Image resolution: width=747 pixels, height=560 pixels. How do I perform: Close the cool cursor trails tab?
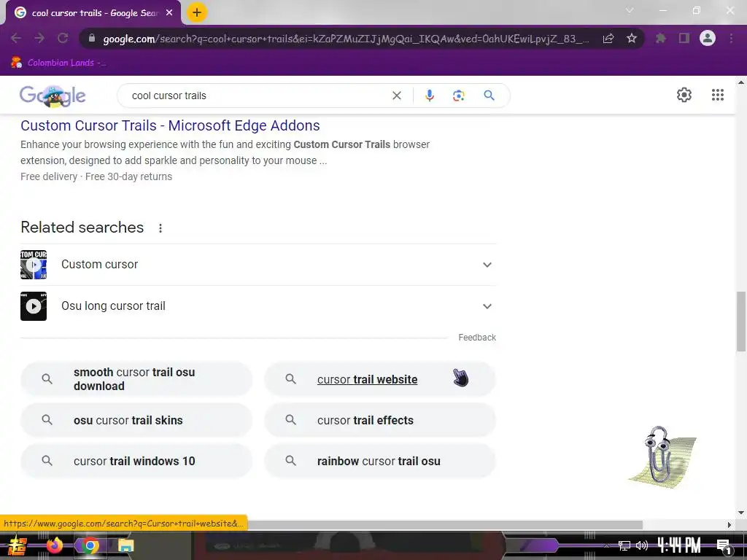coord(169,13)
